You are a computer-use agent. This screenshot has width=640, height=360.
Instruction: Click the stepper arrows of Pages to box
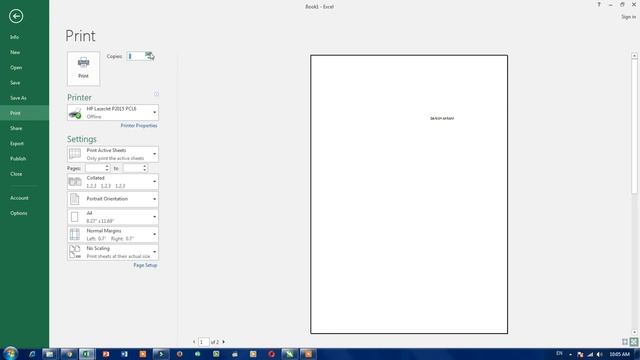point(144,168)
